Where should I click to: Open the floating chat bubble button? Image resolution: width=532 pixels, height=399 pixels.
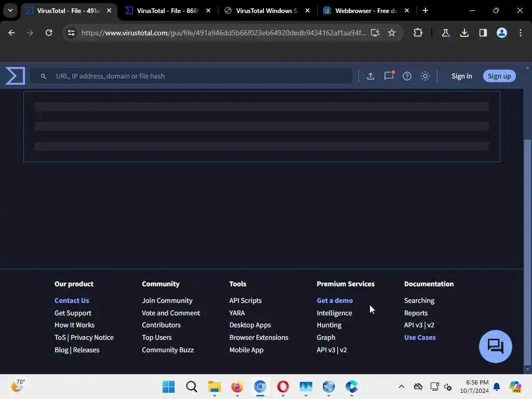click(x=495, y=347)
